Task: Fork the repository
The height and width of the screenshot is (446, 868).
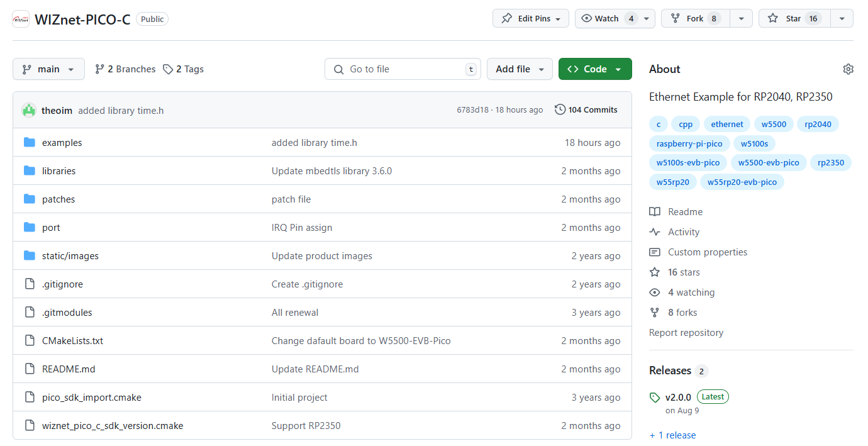Action: click(x=696, y=19)
